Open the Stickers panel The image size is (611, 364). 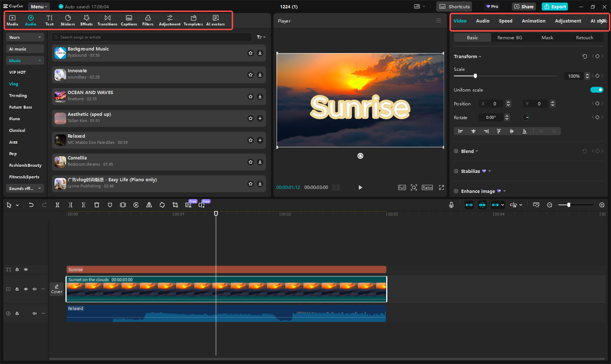coord(68,20)
